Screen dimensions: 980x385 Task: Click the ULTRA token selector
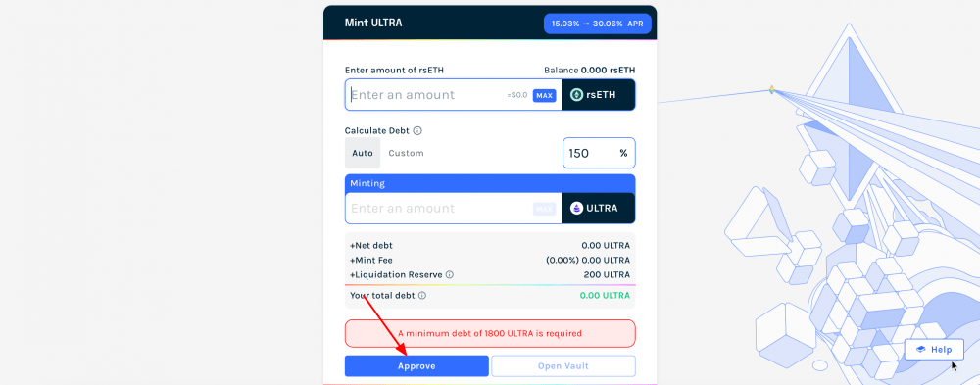pos(598,208)
